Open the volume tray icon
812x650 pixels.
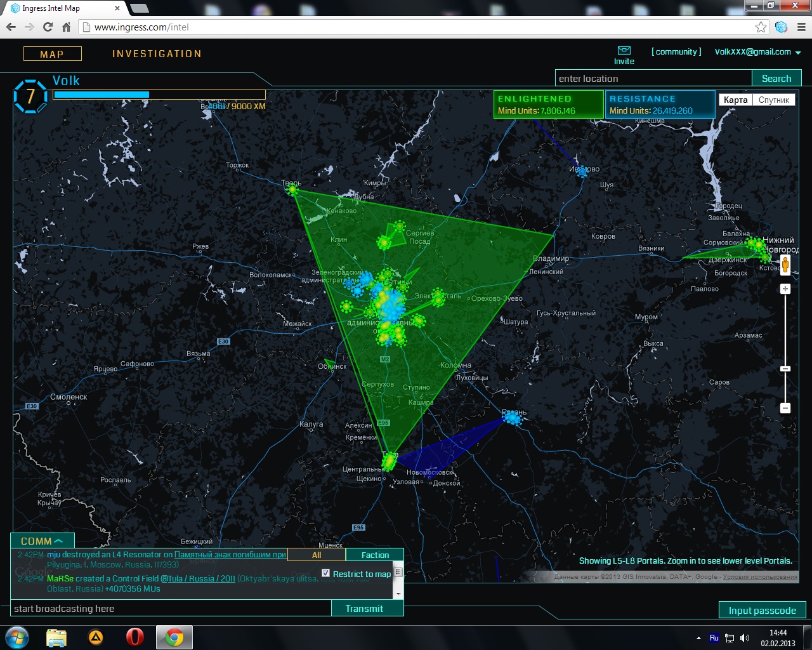click(745, 638)
